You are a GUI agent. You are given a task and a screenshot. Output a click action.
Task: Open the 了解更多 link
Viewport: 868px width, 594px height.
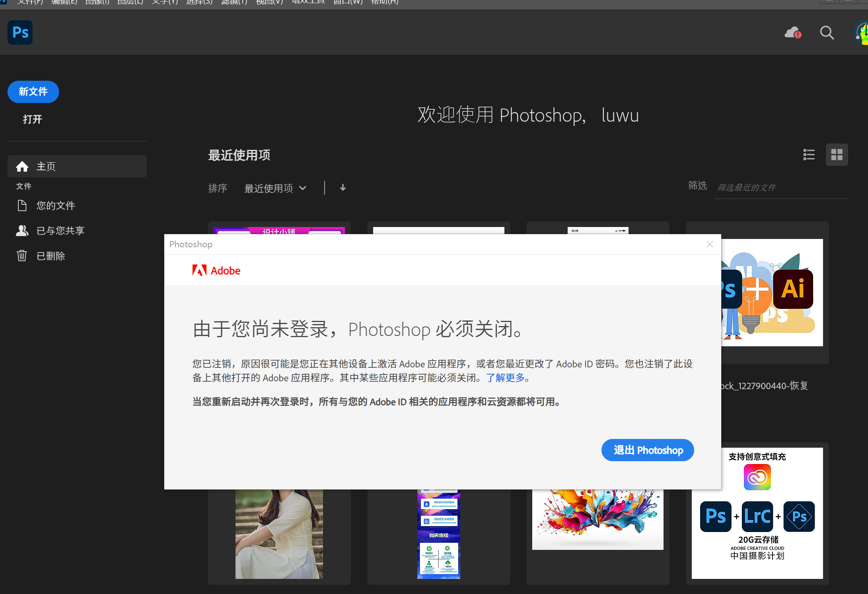tap(508, 378)
